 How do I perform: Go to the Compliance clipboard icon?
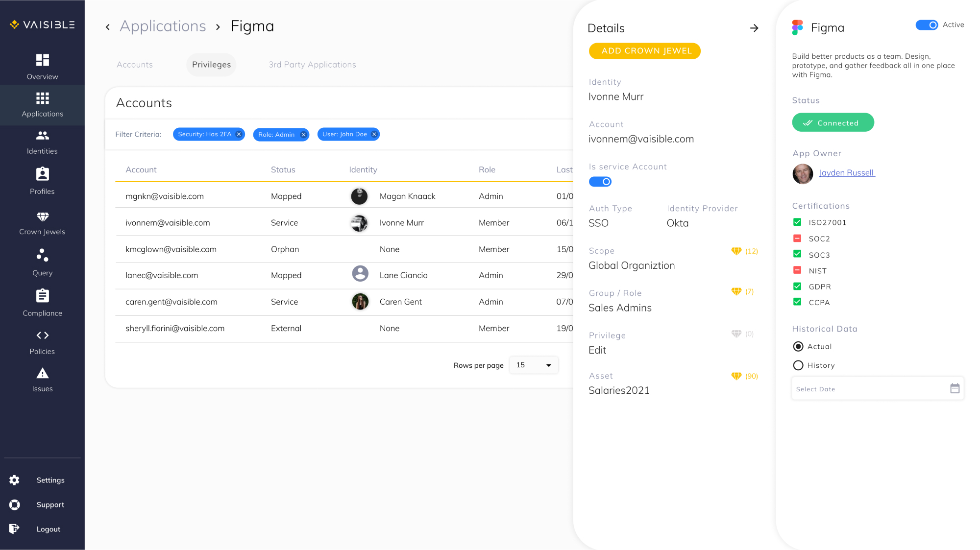tap(43, 296)
